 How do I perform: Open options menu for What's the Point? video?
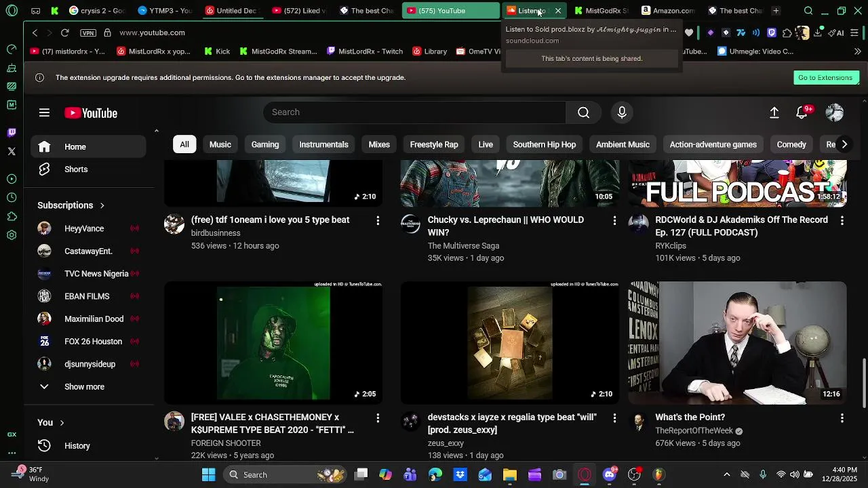842,418
